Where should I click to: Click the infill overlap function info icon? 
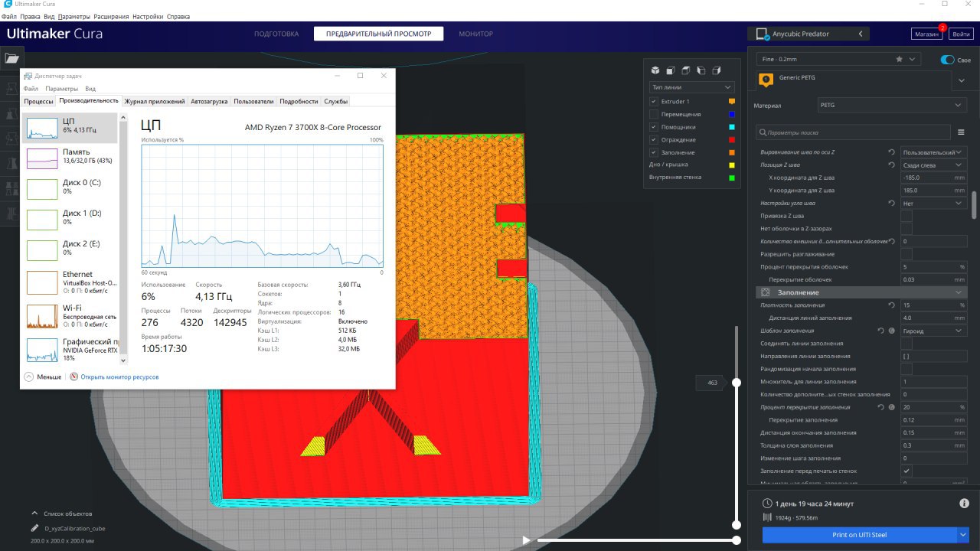pyautogui.click(x=892, y=407)
